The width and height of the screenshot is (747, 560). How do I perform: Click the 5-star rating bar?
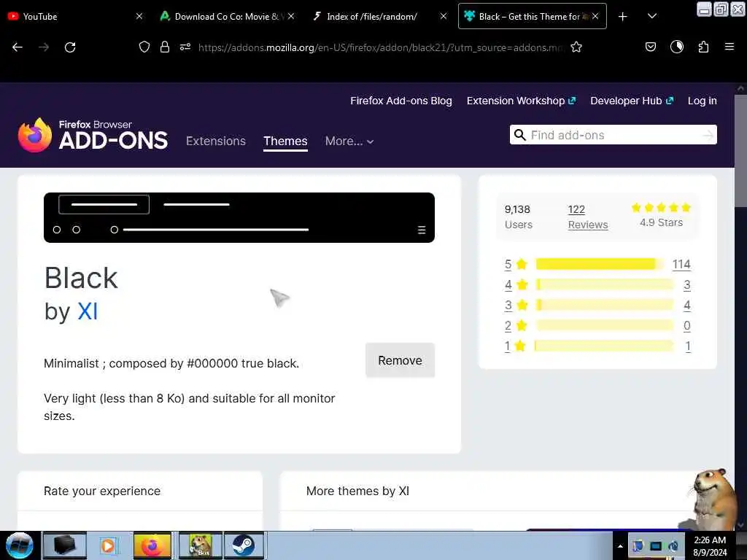coord(600,264)
